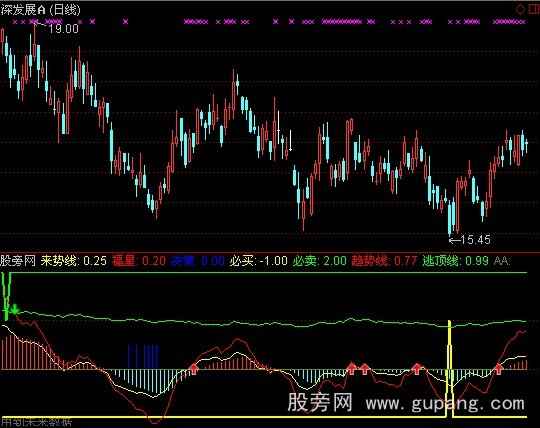
Task: Click the first red arrow, after blue bars
Action: click(194, 368)
